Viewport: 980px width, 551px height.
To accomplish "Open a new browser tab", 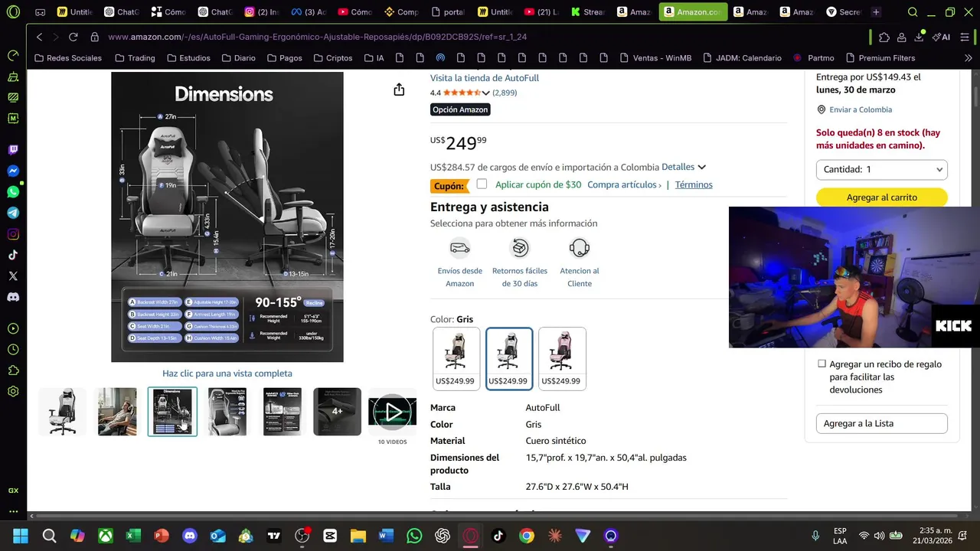I will 876,12.
